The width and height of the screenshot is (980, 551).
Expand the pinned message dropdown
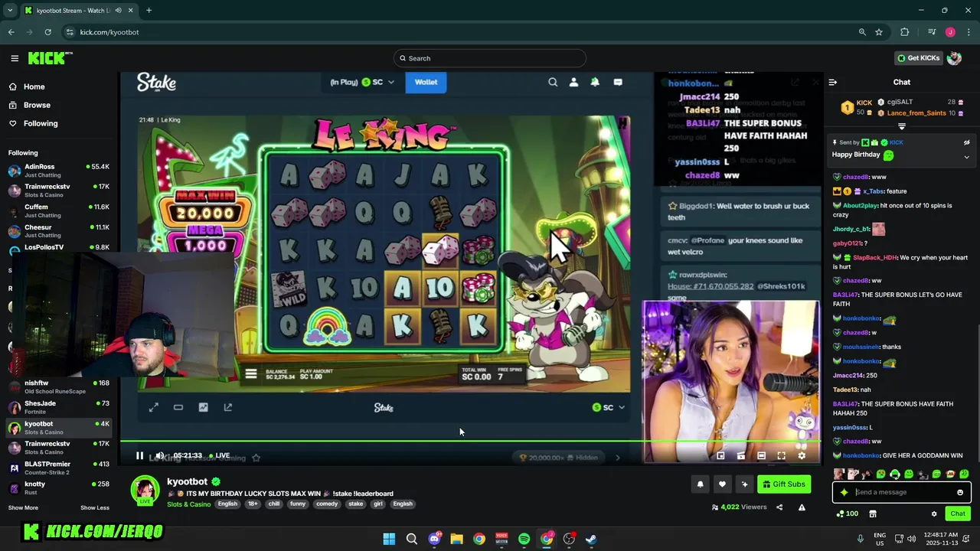tap(966, 157)
